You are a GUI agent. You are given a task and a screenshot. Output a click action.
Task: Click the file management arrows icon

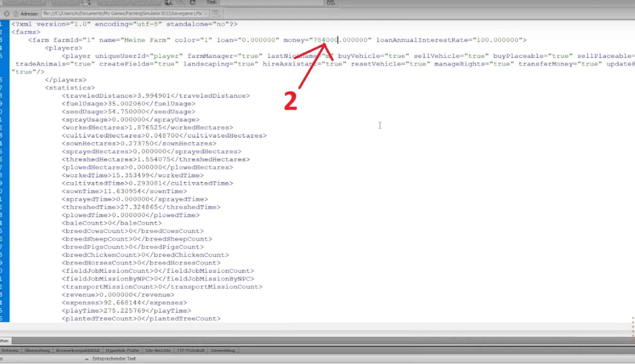(x=330, y=2)
